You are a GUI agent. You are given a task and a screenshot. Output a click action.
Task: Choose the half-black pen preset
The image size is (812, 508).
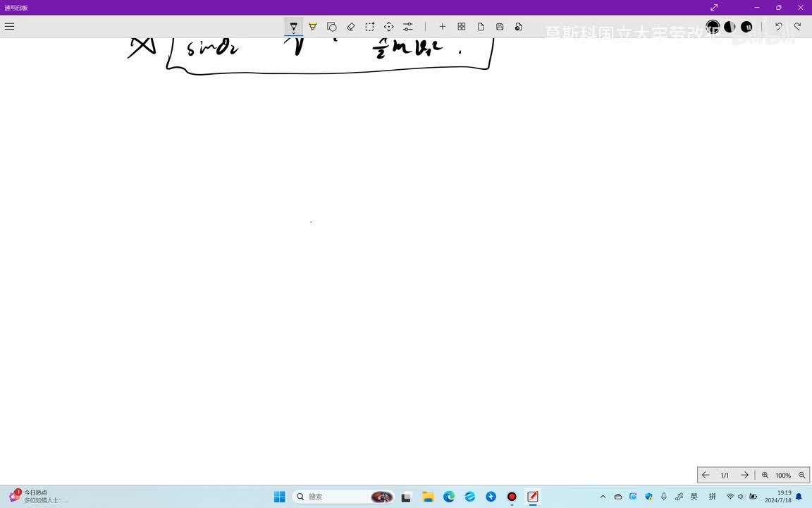pyautogui.click(x=730, y=26)
